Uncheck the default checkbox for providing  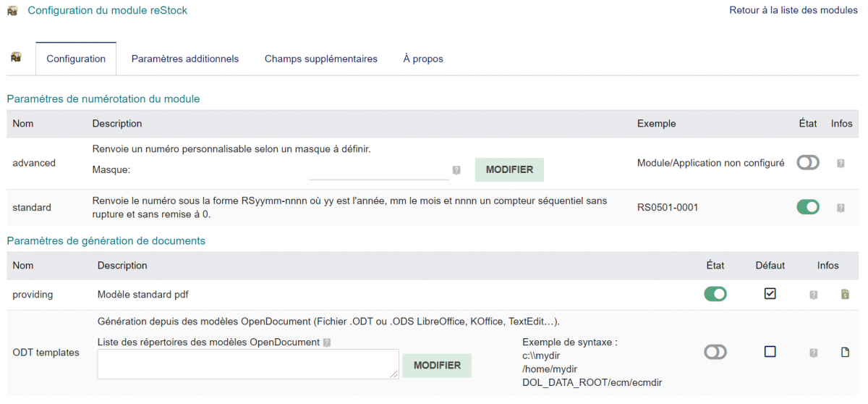pyautogui.click(x=770, y=294)
